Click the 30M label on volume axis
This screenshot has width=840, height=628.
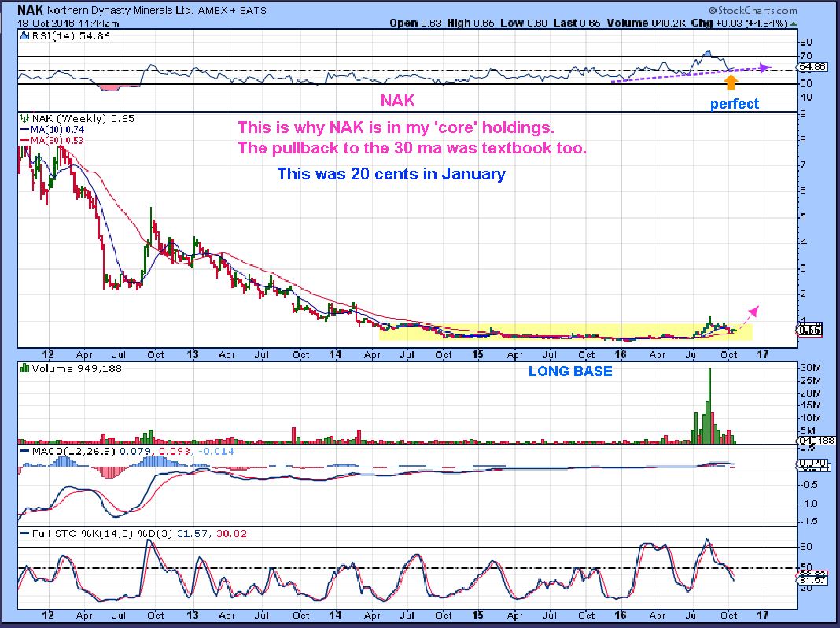click(810, 368)
